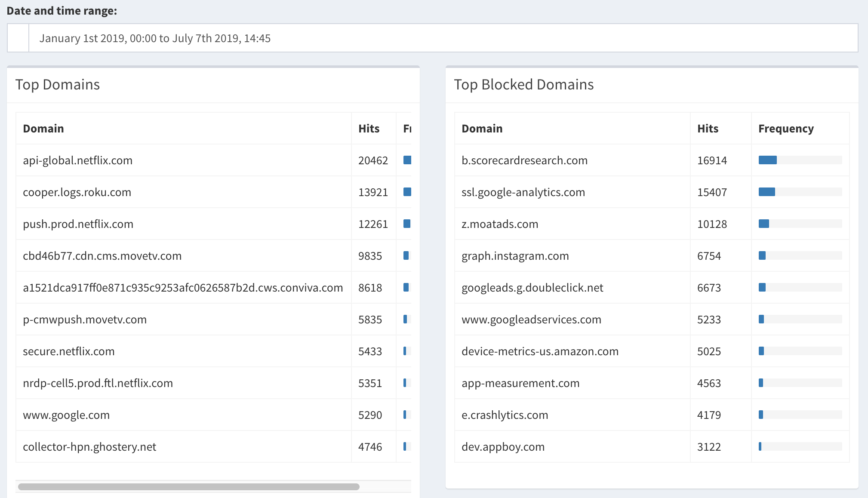Image resolution: width=868 pixels, height=498 pixels.
Task: Select cooper.logs.roku.com in Top Domains
Action: (77, 192)
